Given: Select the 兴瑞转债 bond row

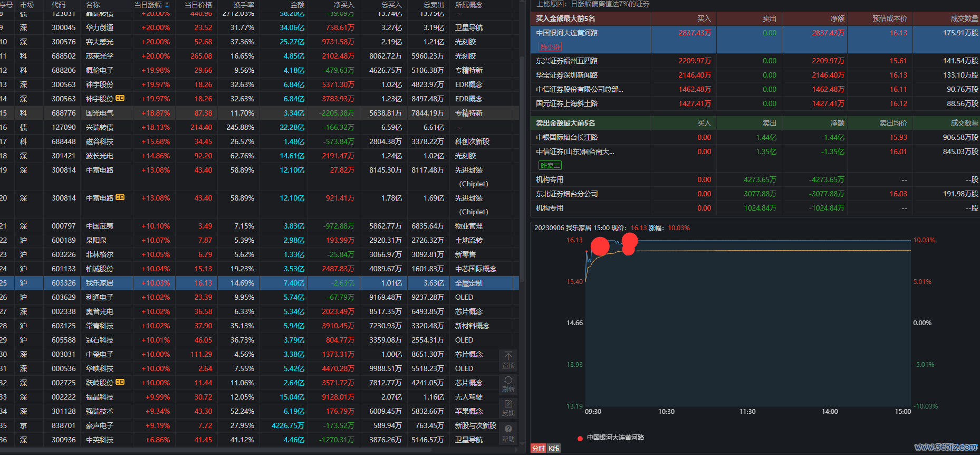Looking at the screenshot, I should point(260,127).
